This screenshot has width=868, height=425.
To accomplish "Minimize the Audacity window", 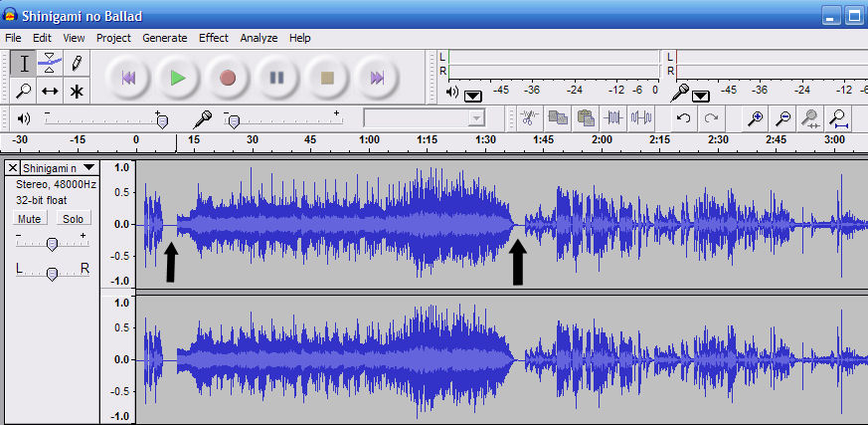I will tap(830, 17).
